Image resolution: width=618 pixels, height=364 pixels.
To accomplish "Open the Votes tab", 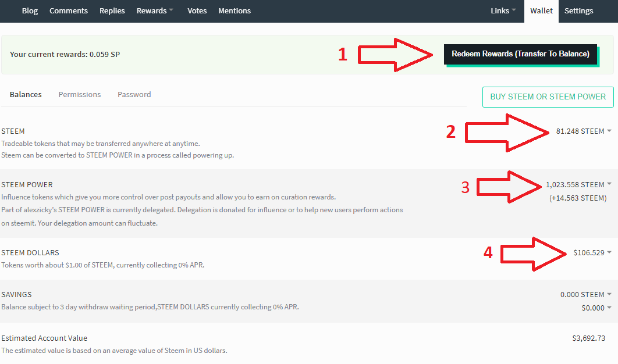I will 197,11.
